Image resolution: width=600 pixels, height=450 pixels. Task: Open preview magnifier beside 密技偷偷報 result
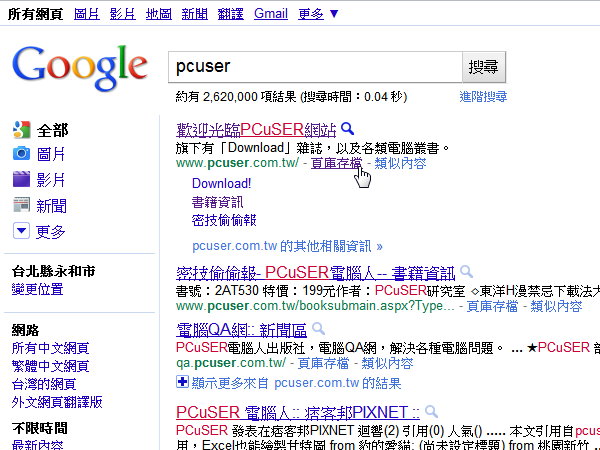click(466, 272)
